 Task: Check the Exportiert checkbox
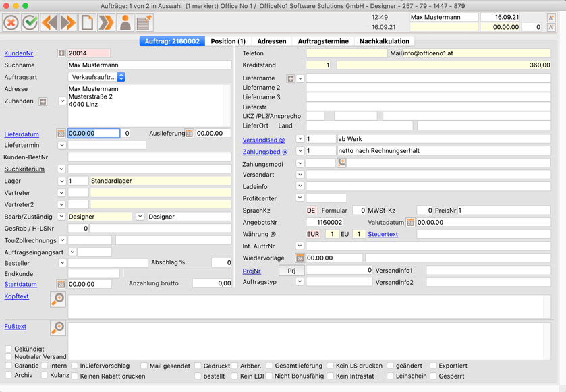click(433, 366)
